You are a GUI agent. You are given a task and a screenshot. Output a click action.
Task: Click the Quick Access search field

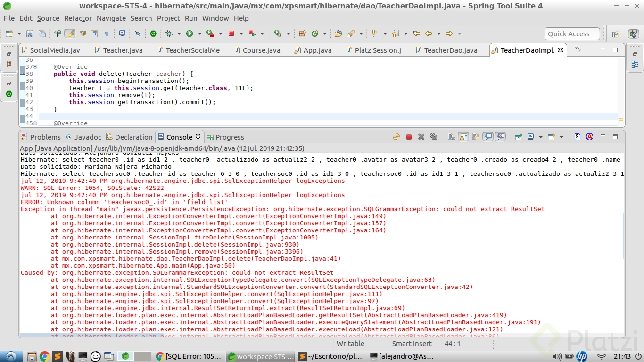click(x=572, y=34)
